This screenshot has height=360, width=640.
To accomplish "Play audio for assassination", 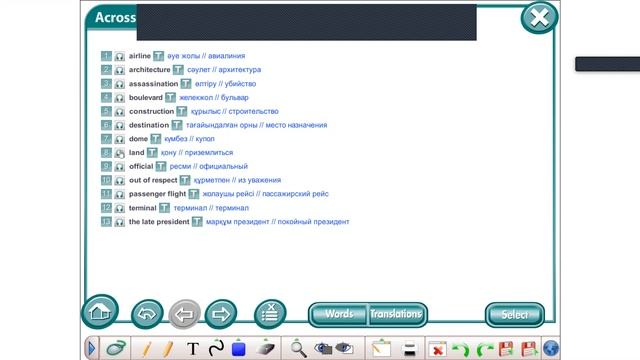I will (119, 84).
